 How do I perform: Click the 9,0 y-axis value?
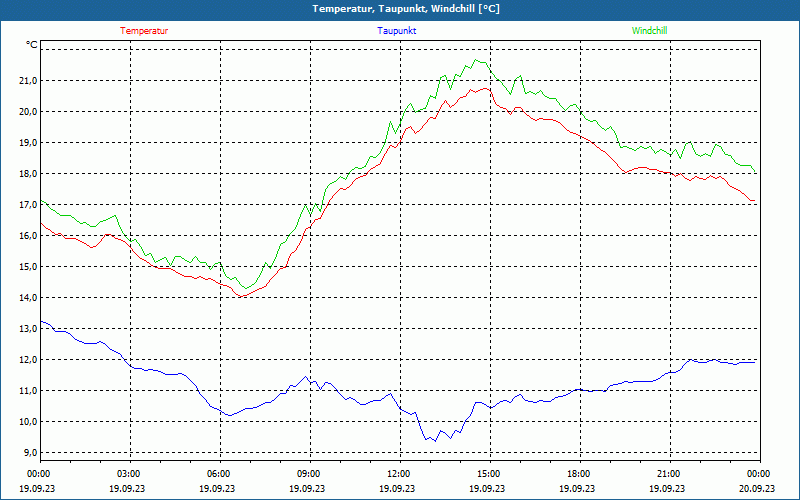tap(31, 453)
